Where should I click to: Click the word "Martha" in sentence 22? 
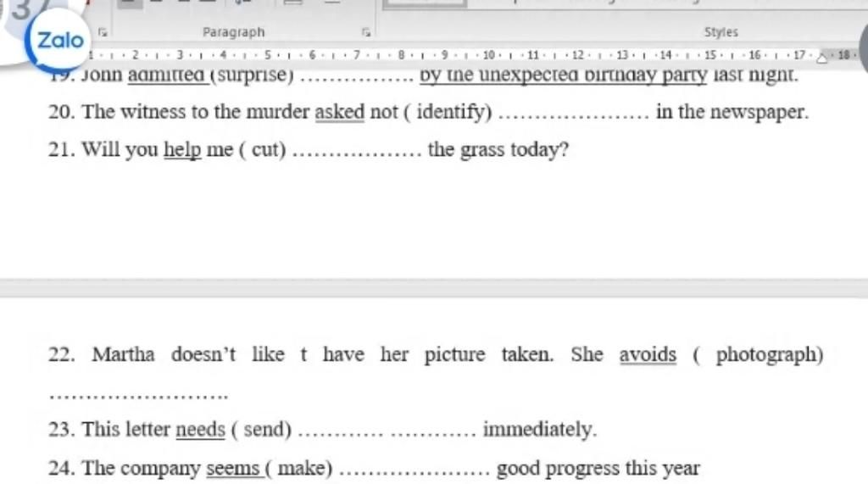[123, 353]
